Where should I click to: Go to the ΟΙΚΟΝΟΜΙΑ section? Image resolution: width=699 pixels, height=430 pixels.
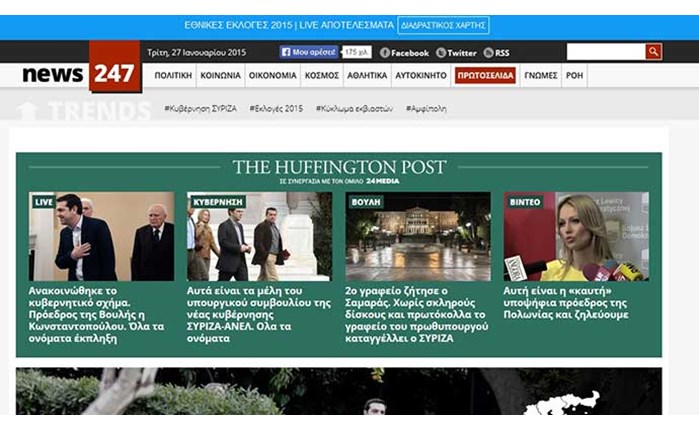(272, 75)
